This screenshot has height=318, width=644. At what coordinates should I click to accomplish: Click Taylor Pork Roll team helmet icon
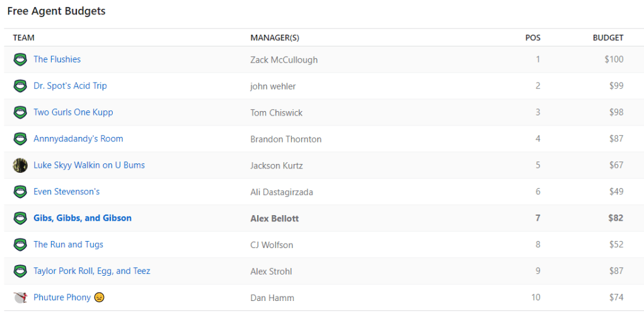click(20, 271)
